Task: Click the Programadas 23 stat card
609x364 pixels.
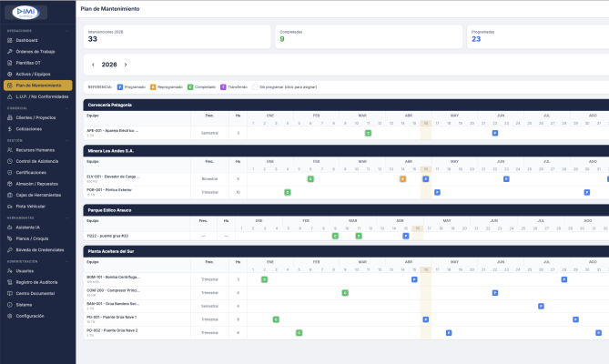Action: pyautogui.click(x=537, y=35)
